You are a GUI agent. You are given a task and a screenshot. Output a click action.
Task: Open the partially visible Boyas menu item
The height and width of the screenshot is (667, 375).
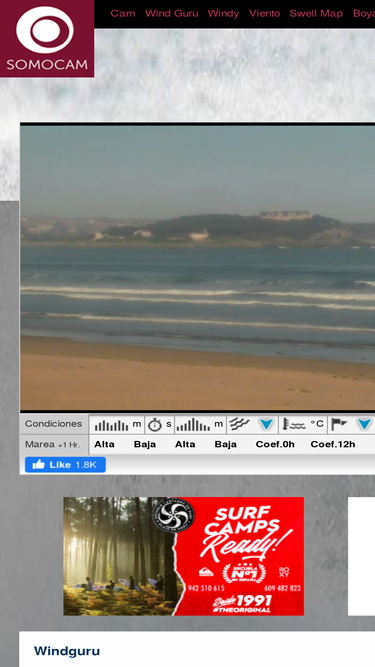point(364,14)
